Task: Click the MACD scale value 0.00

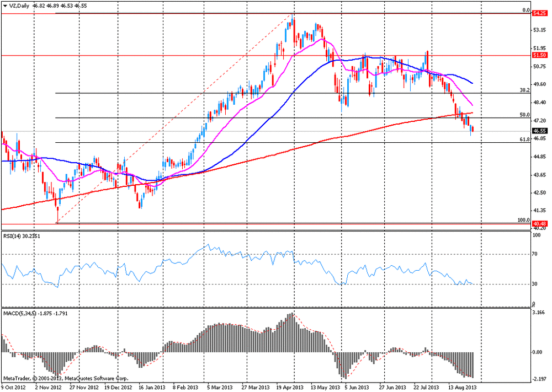Action: click(x=538, y=352)
